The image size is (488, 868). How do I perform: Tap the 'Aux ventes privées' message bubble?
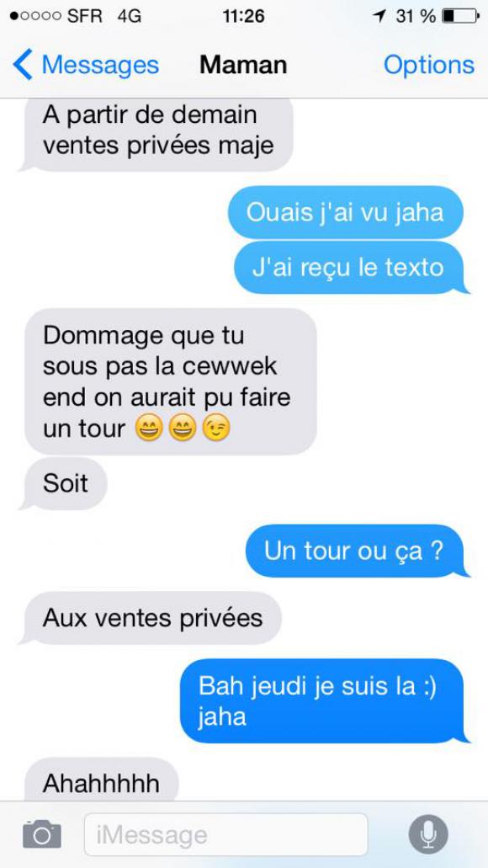151,618
